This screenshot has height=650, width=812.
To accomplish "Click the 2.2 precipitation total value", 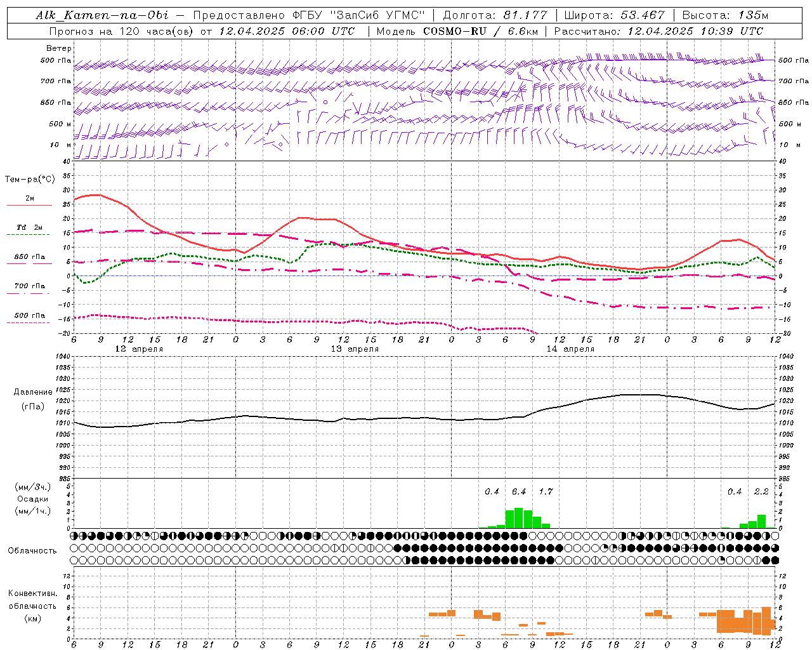I will point(761,491).
